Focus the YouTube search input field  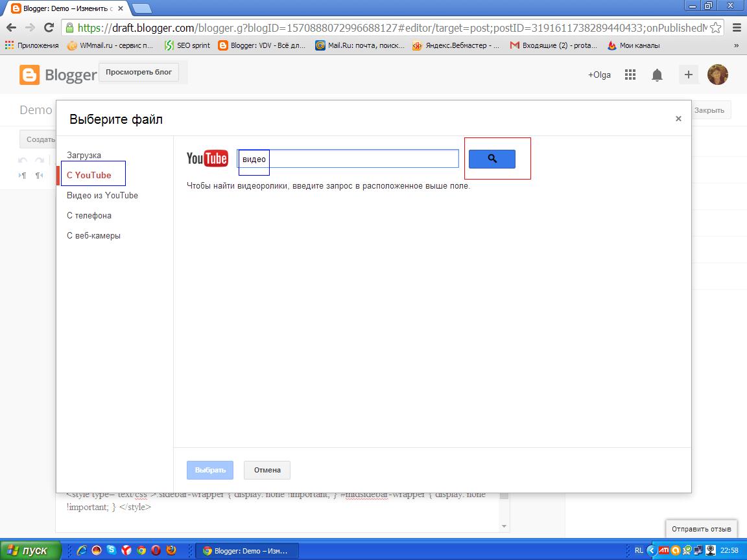coord(348,159)
